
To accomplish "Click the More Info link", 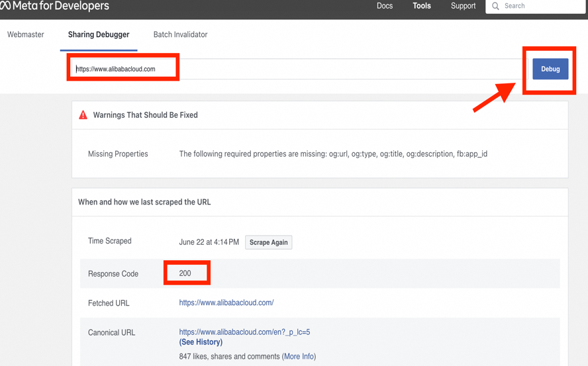I will point(299,356).
